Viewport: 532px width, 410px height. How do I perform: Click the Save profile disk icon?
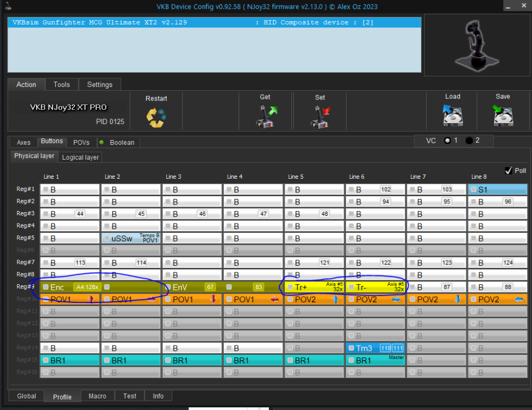click(502, 116)
